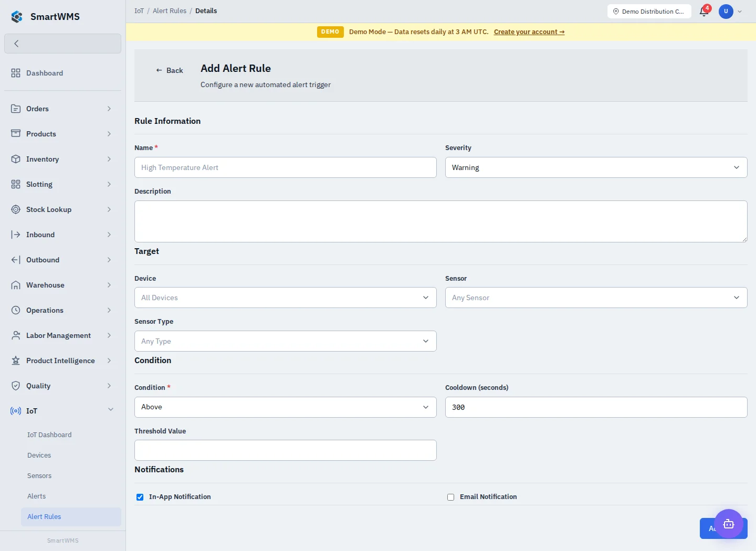Click into the Description text area
This screenshot has height=551, width=756.
click(440, 221)
